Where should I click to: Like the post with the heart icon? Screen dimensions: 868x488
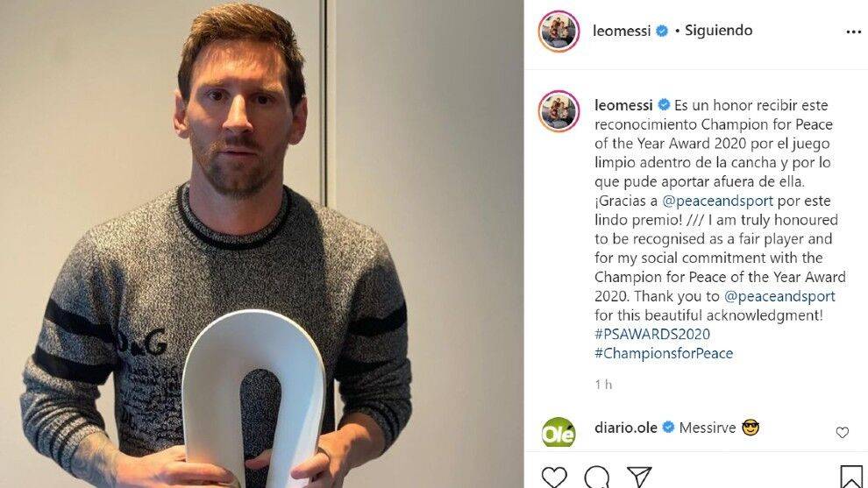tap(554, 477)
